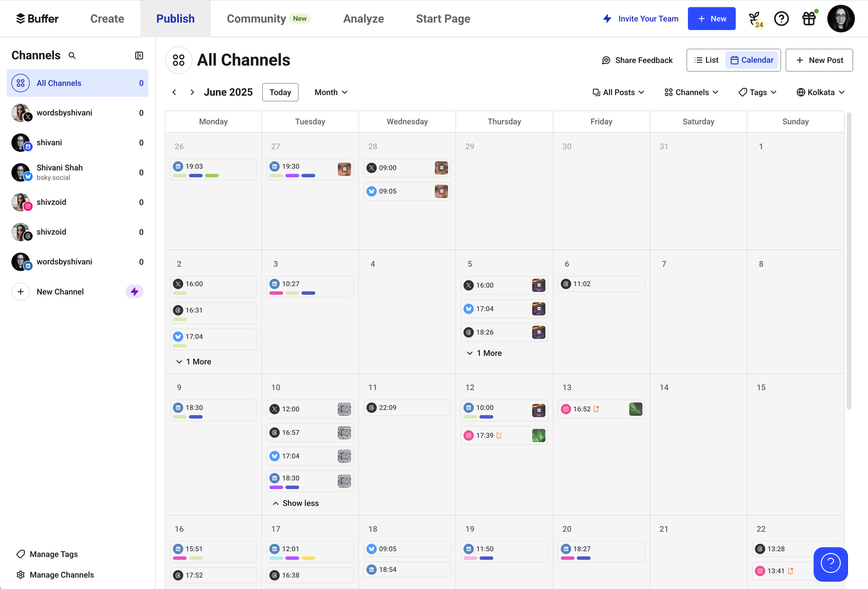
Task: Switch to the Create tab
Action: pyautogui.click(x=107, y=19)
